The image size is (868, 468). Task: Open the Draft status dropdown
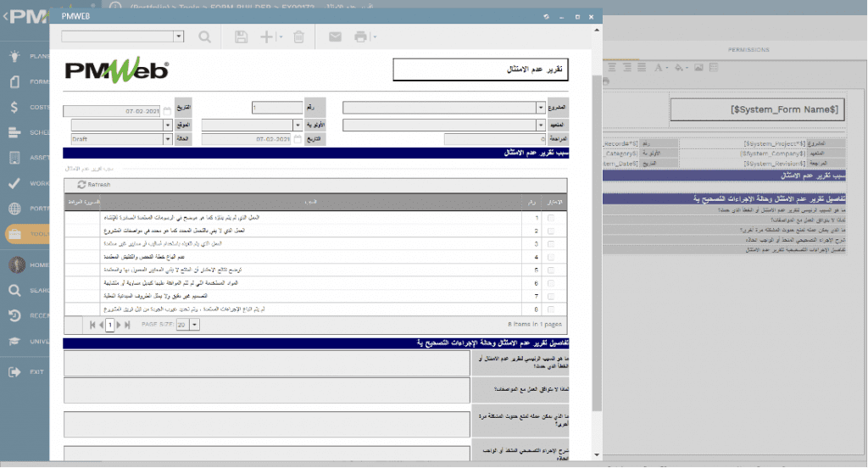coord(167,139)
